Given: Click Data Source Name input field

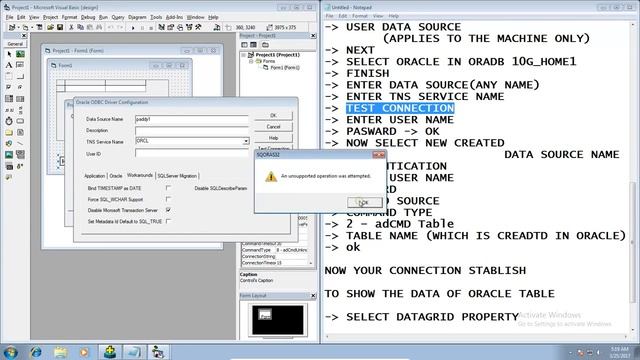Looking at the screenshot, I should click(x=191, y=119).
